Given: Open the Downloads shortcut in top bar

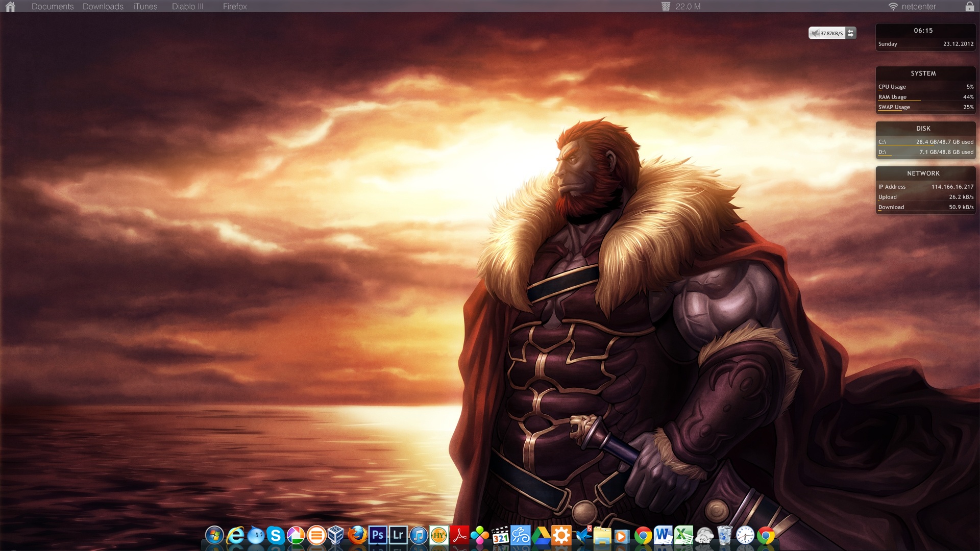Looking at the screenshot, I should point(103,7).
